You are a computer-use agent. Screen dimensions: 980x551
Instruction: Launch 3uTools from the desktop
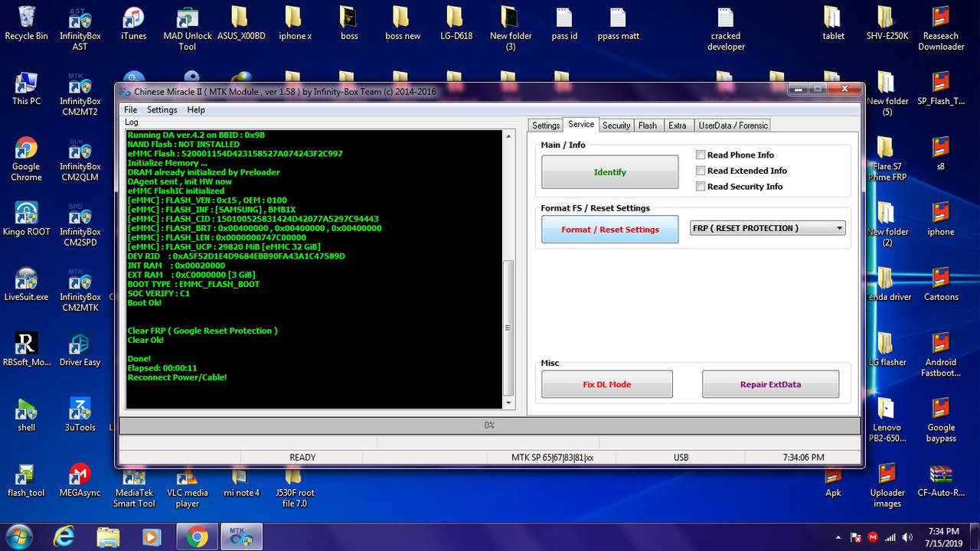80,415
